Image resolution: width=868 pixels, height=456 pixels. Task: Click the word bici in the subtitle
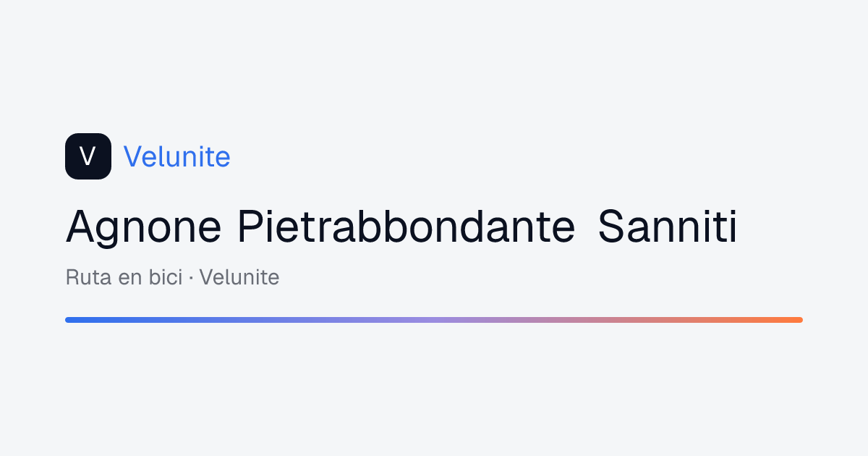165,277
